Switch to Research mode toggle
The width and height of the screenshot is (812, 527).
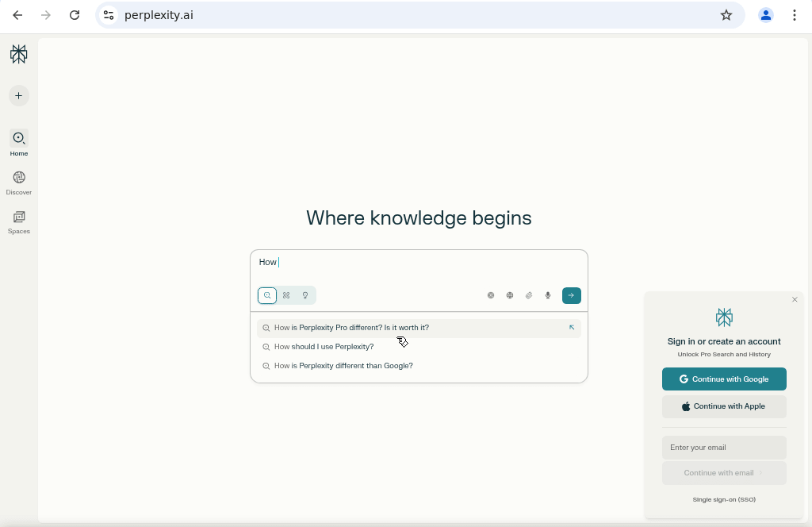(x=286, y=295)
